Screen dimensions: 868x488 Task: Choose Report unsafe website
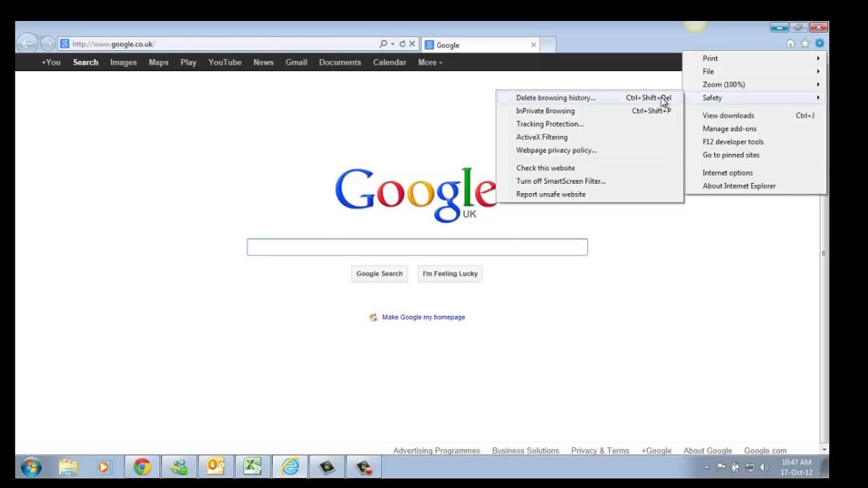[x=589, y=195]
